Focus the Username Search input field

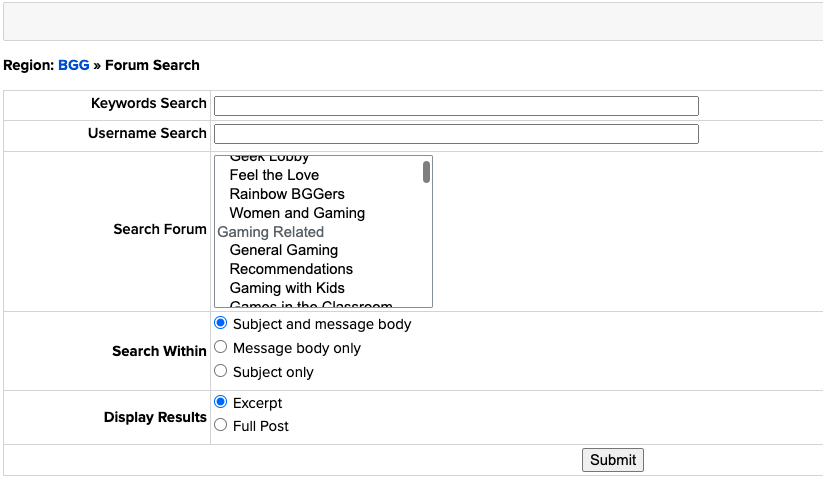pyautogui.click(x=456, y=134)
